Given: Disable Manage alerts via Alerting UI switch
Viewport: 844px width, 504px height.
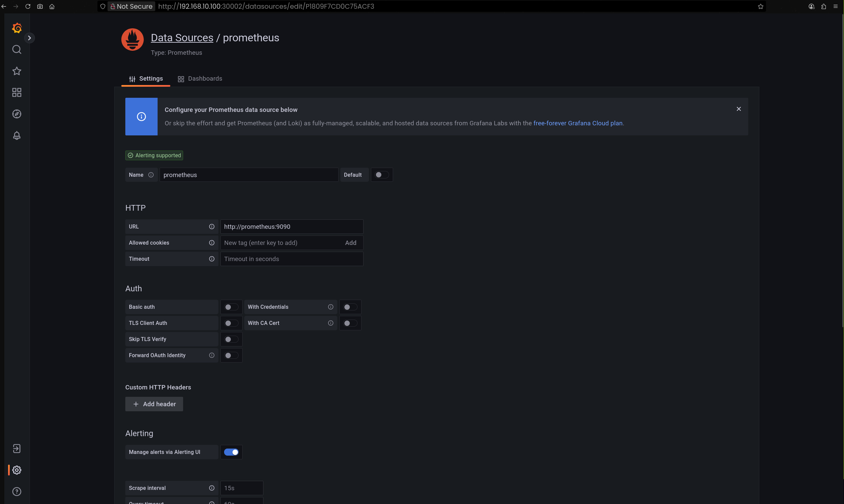Looking at the screenshot, I should pos(231,452).
